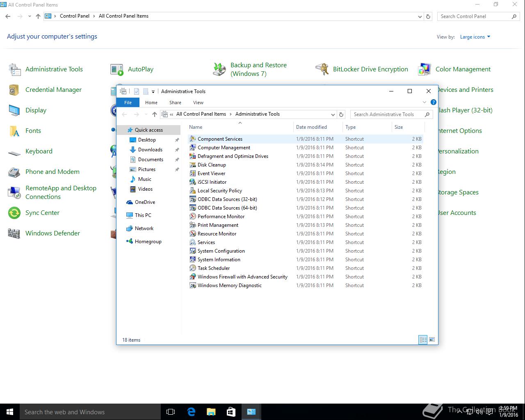525x420 pixels.
Task: Select This PC in navigation pane
Action: coord(143,215)
